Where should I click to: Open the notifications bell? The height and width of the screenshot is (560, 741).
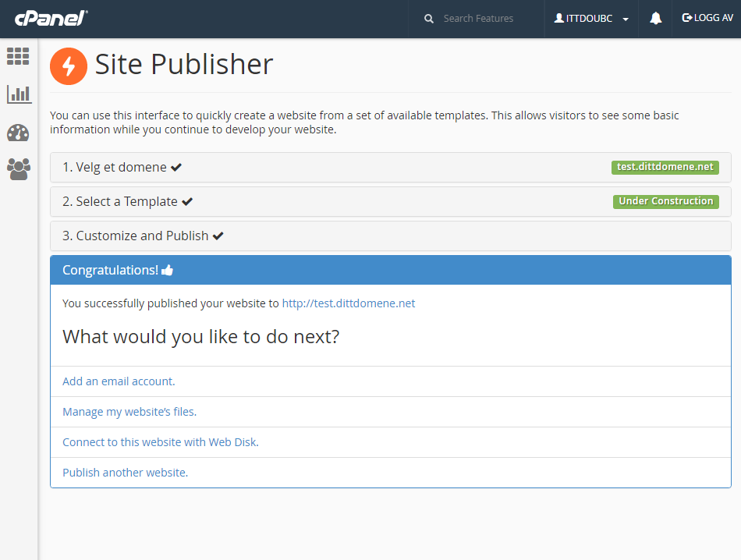click(x=655, y=19)
